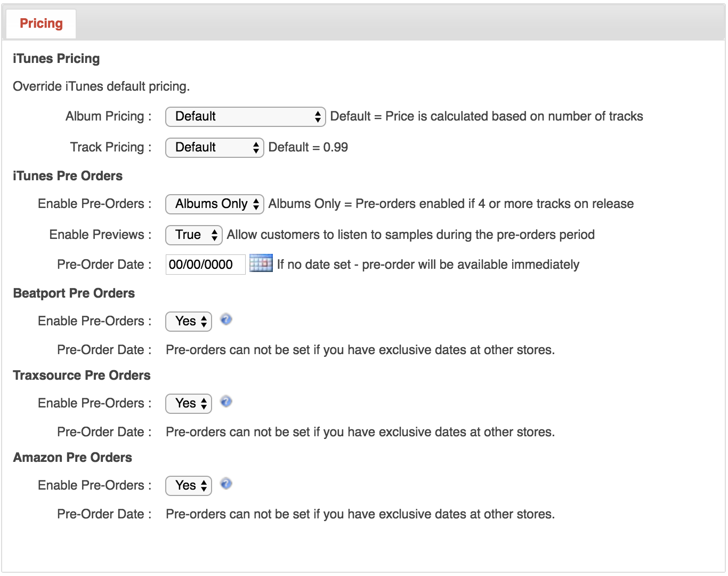
Task: Open the Album Pricing dropdown
Action: [x=245, y=117]
